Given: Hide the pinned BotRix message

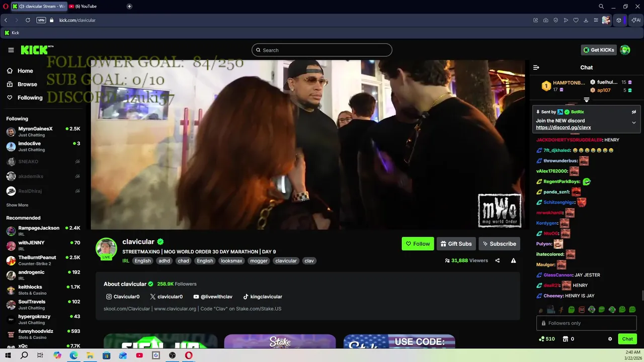Looking at the screenshot, I should coord(634,112).
